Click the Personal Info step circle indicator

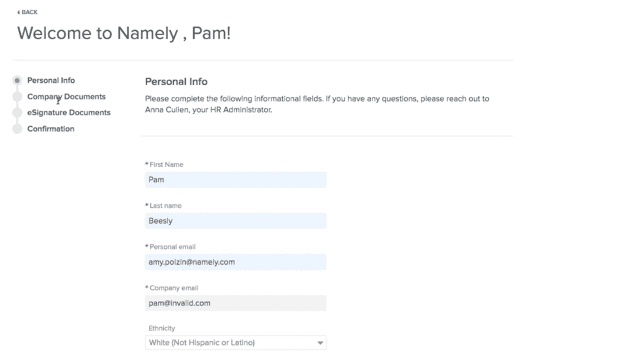click(17, 80)
